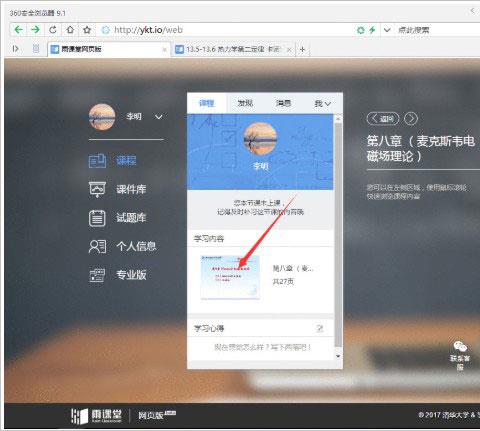
Task: Open the address bar dropdown arrow
Action: (x=387, y=30)
